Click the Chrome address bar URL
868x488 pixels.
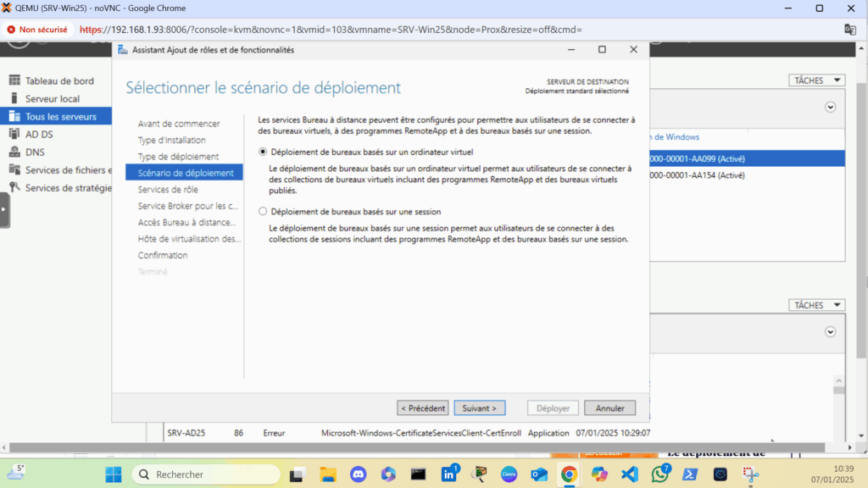[331, 30]
